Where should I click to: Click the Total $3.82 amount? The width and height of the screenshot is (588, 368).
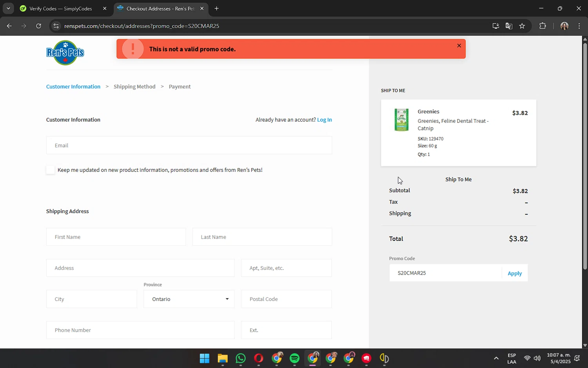click(x=518, y=239)
